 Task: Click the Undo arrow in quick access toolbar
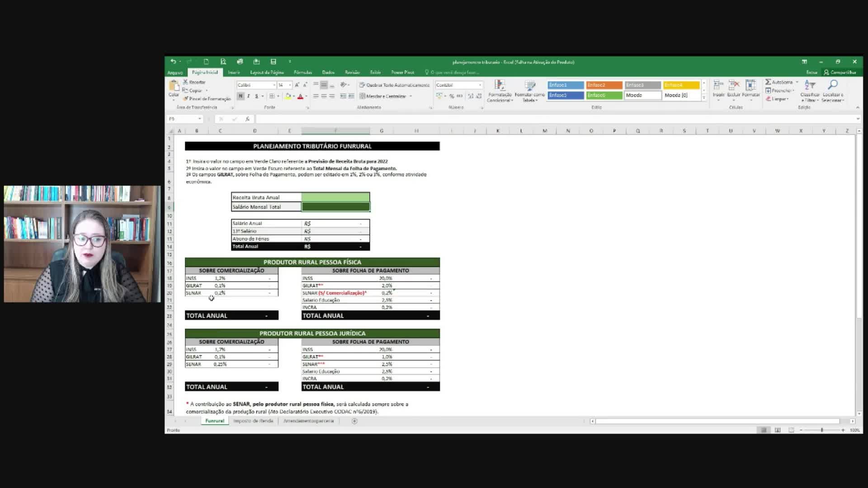click(x=173, y=61)
